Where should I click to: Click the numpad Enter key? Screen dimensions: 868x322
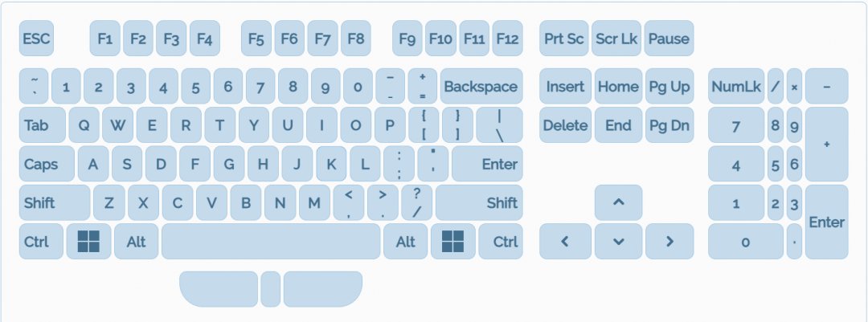[x=826, y=222]
